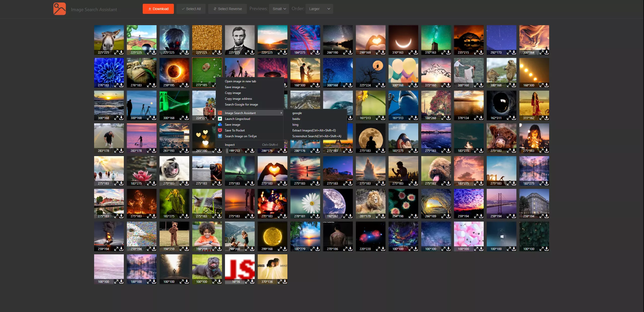Click the Image Search Assistant logo icon
Image resolution: width=644 pixels, height=312 pixels.
(x=60, y=9)
